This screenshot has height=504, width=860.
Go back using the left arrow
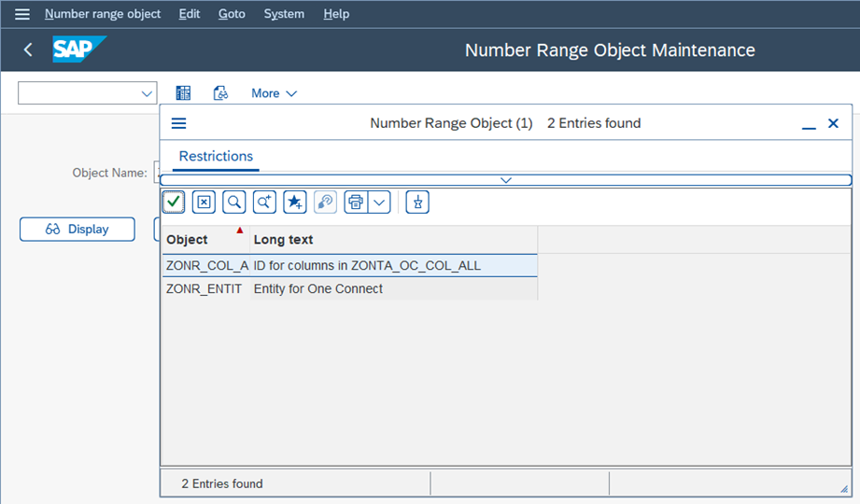point(28,49)
